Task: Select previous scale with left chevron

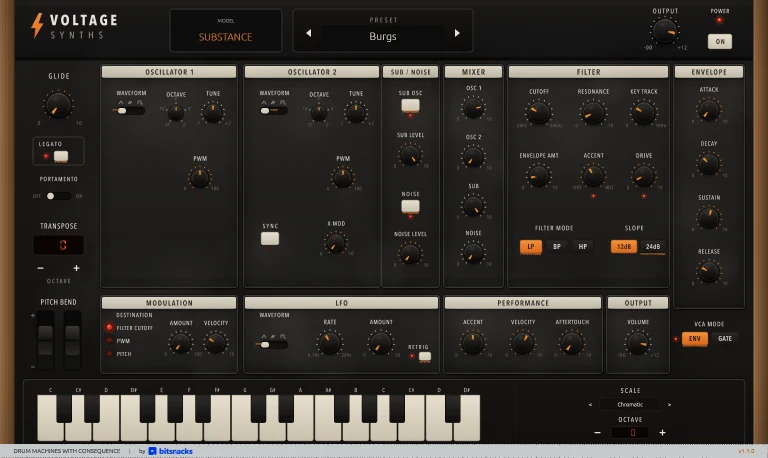Action: tap(590, 405)
